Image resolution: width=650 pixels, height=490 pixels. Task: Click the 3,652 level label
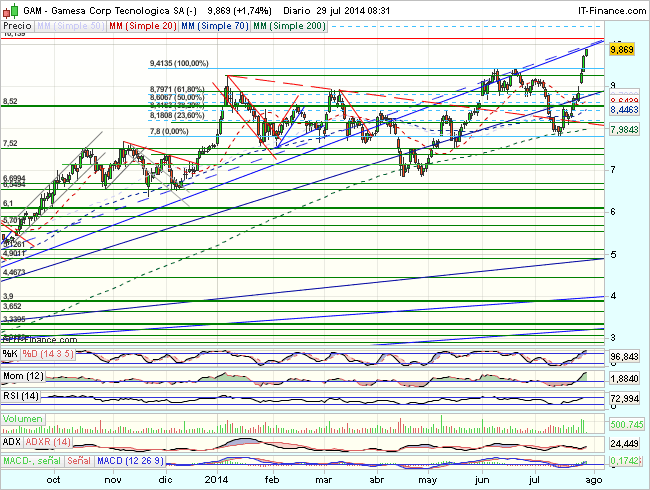tap(12, 306)
